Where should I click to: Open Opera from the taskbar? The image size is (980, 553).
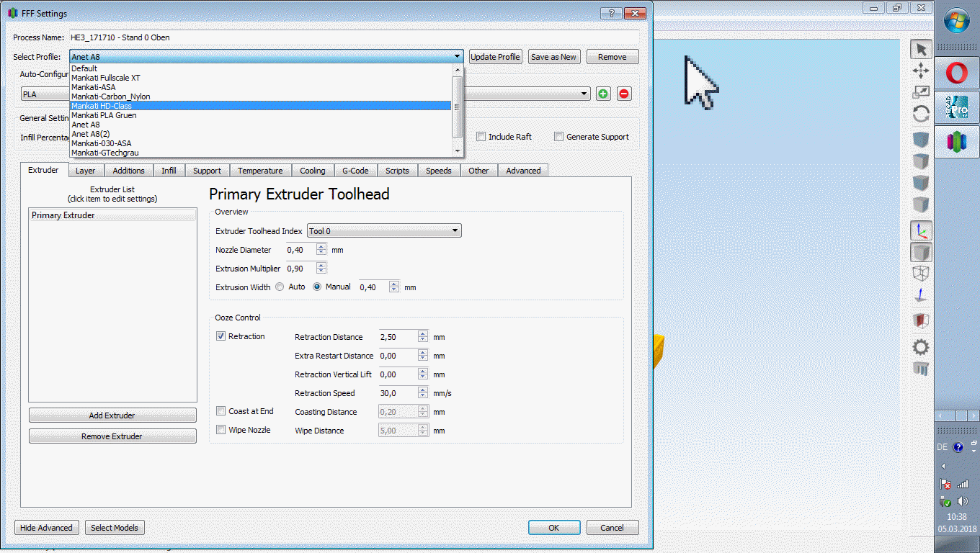[957, 73]
